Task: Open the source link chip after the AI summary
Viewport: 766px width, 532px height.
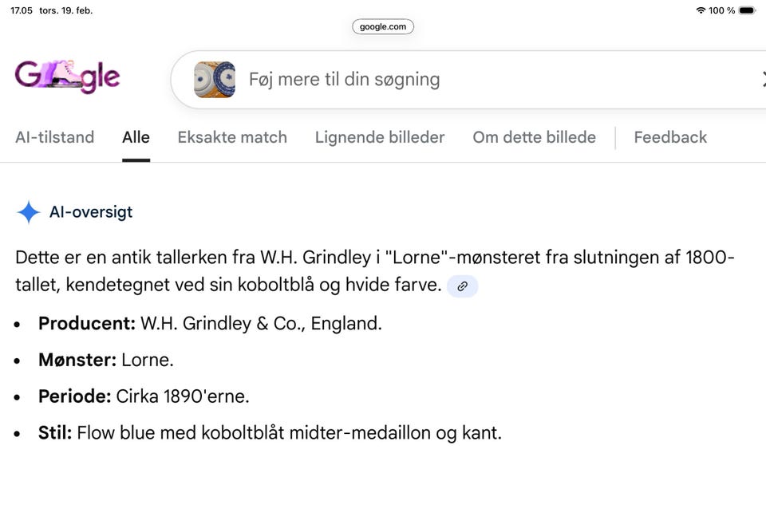Action: point(462,286)
